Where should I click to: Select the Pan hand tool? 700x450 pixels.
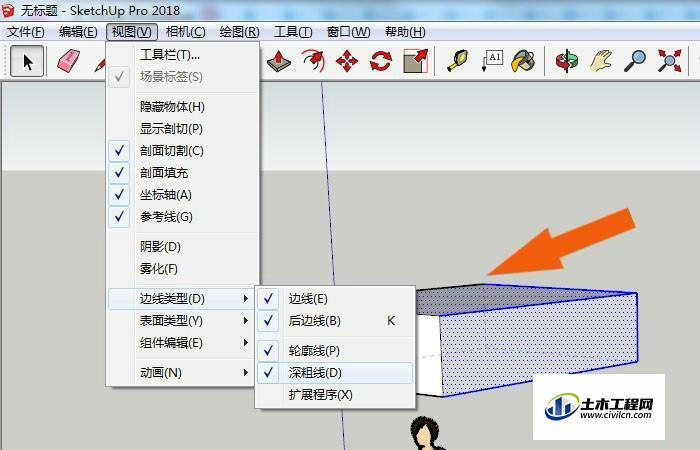click(601, 61)
